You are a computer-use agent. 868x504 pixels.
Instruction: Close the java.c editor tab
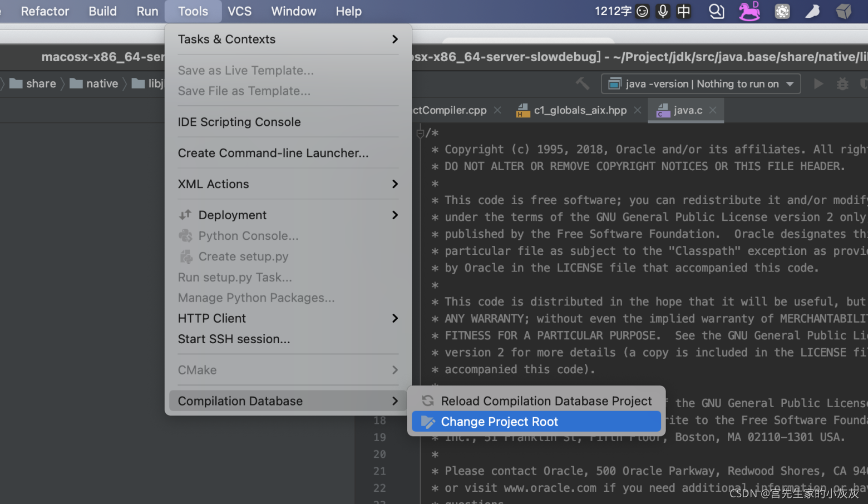[x=713, y=110]
